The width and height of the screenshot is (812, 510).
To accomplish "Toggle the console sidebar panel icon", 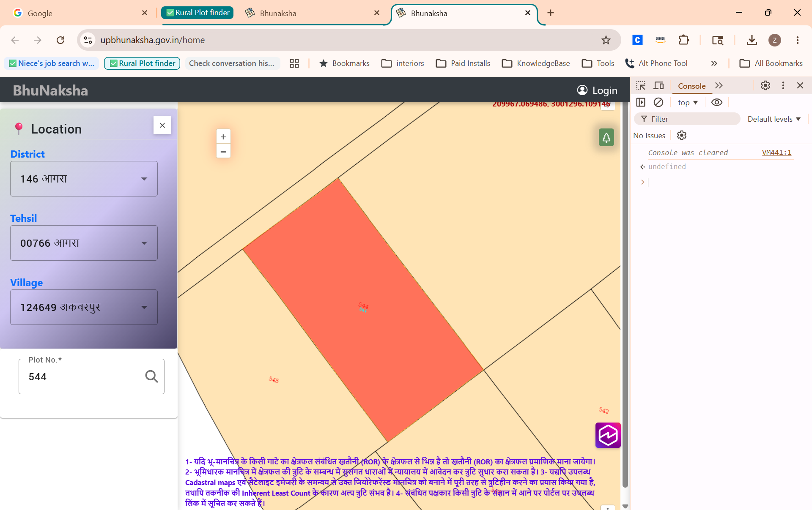I will click(641, 102).
